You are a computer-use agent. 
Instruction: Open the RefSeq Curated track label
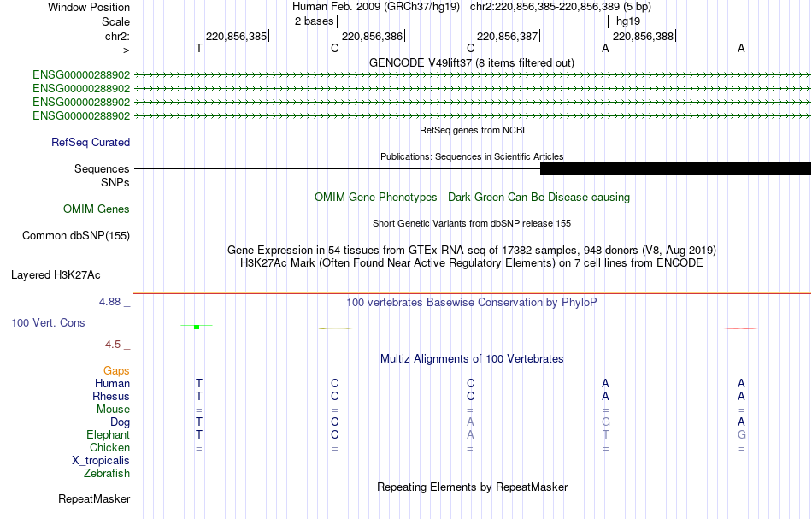point(91,142)
